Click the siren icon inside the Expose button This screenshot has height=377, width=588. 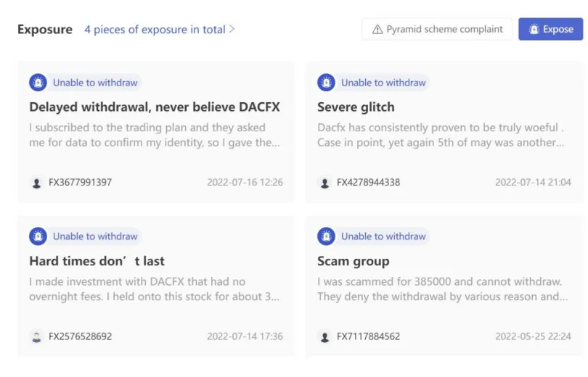[534, 29]
